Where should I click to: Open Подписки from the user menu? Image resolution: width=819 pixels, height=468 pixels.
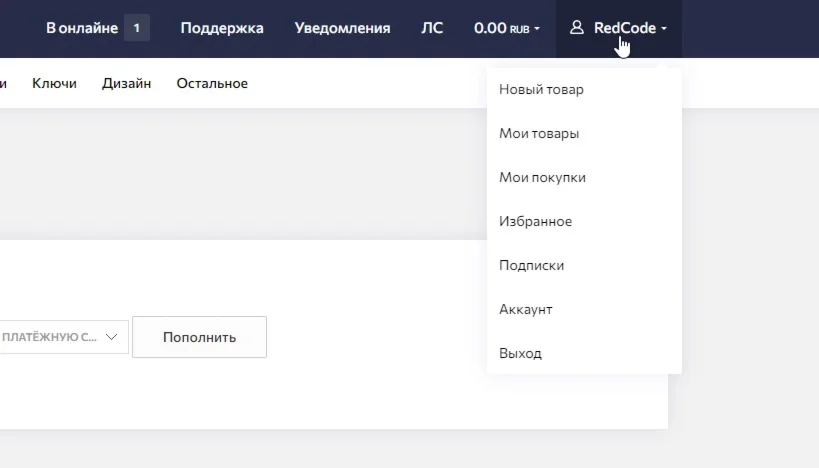tap(531, 266)
